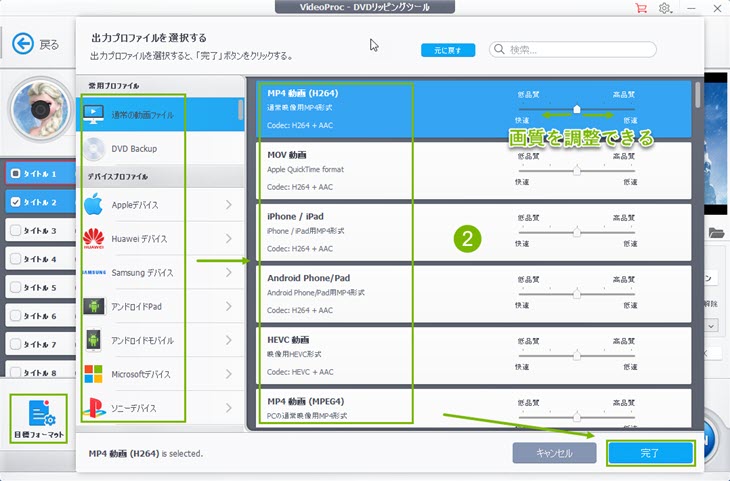Click quality slider for MP4 動画 (H264)
This screenshot has width=730, height=481.
tap(577, 109)
